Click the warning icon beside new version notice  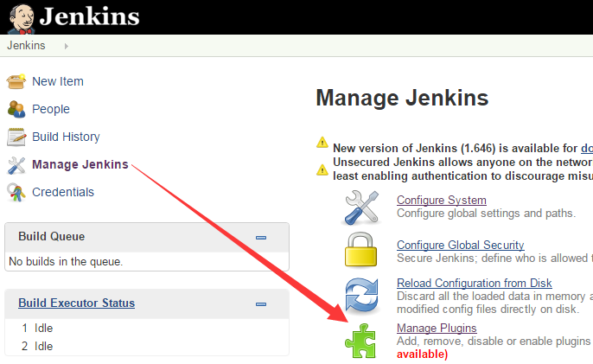(322, 143)
